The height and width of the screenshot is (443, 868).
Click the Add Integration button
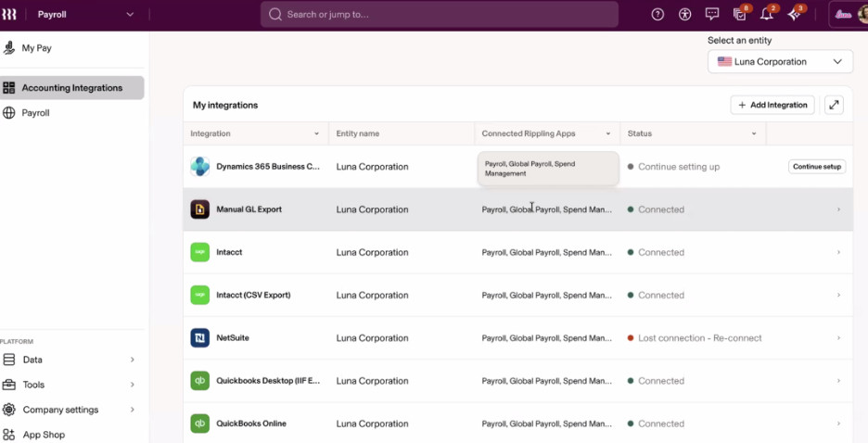pos(772,105)
